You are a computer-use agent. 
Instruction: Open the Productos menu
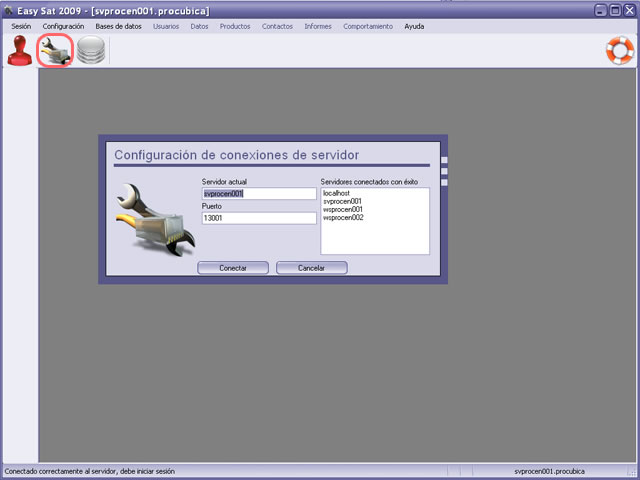(x=235, y=26)
